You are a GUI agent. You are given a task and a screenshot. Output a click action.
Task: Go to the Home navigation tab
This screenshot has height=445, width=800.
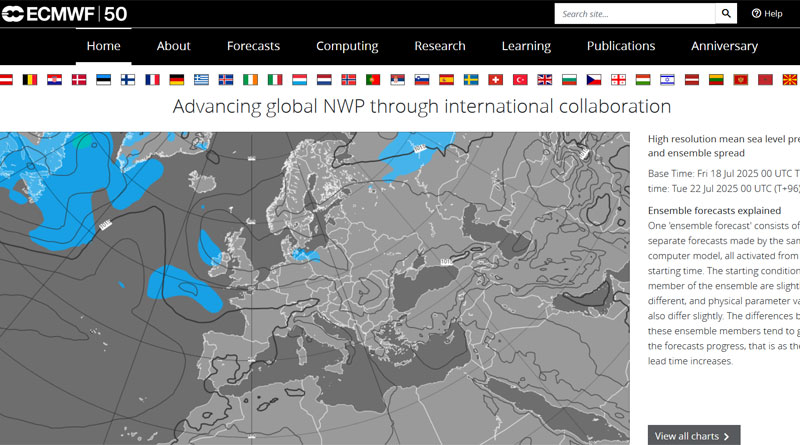(104, 46)
